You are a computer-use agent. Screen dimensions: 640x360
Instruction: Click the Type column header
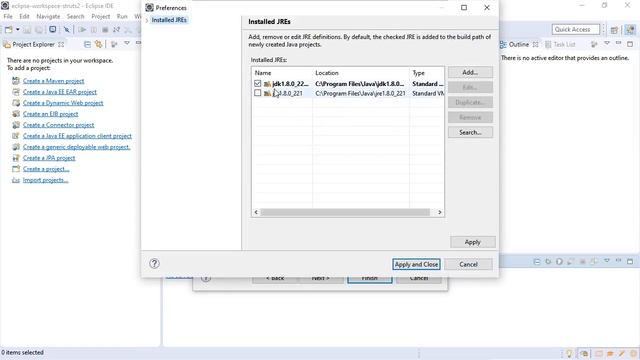[x=427, y=73]
